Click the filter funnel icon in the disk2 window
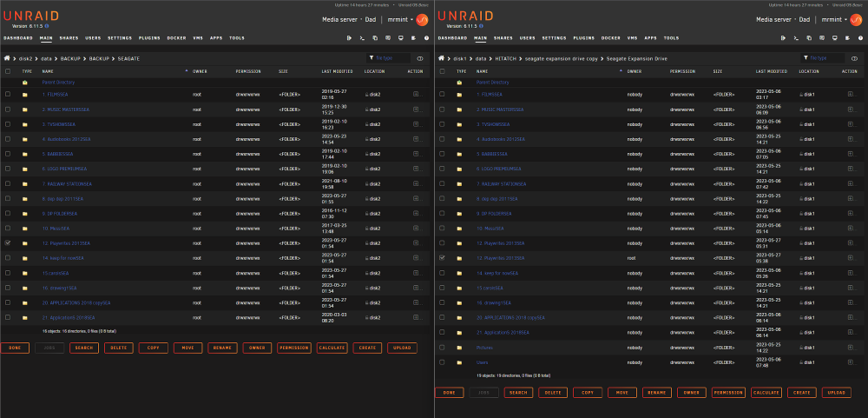 pyautogui.click(x=371, y=58)
